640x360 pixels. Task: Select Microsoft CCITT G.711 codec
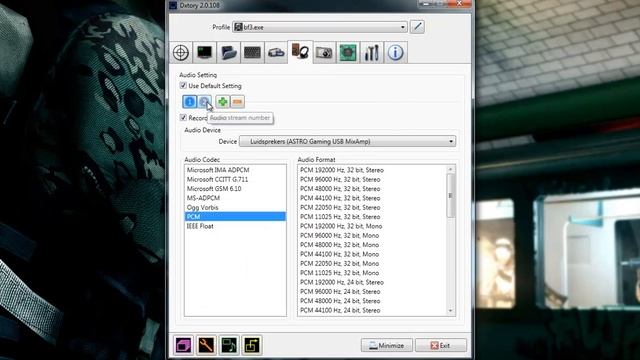235,180
